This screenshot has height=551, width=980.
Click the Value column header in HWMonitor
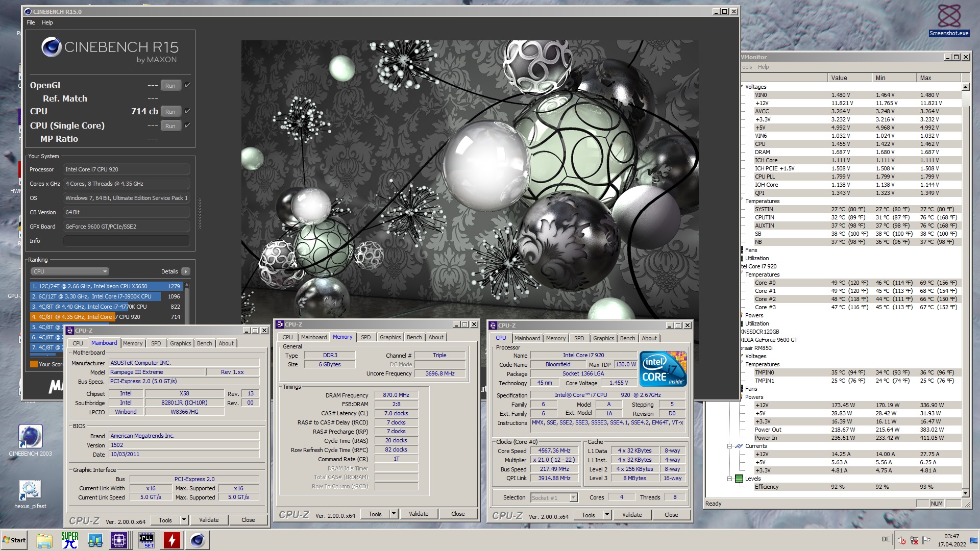849,78
